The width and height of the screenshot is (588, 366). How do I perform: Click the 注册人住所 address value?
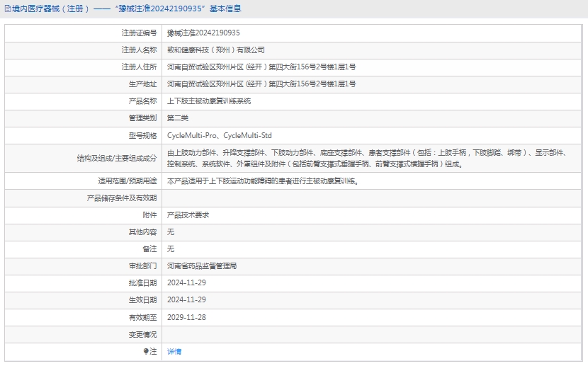coord(261,67)
